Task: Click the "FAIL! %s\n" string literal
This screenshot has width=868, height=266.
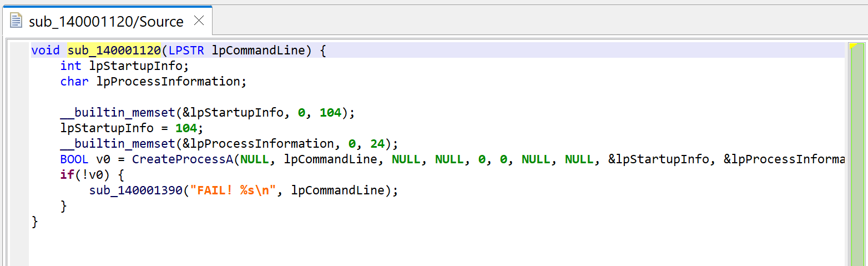Action: point(233,190)
